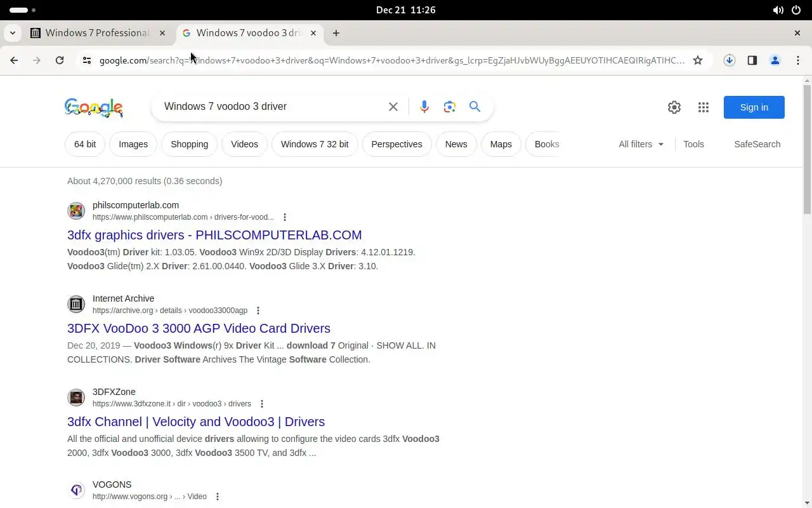Screen dimensions: 812x508
Task: Start voice search with the microphone
Action: (424, 107)
